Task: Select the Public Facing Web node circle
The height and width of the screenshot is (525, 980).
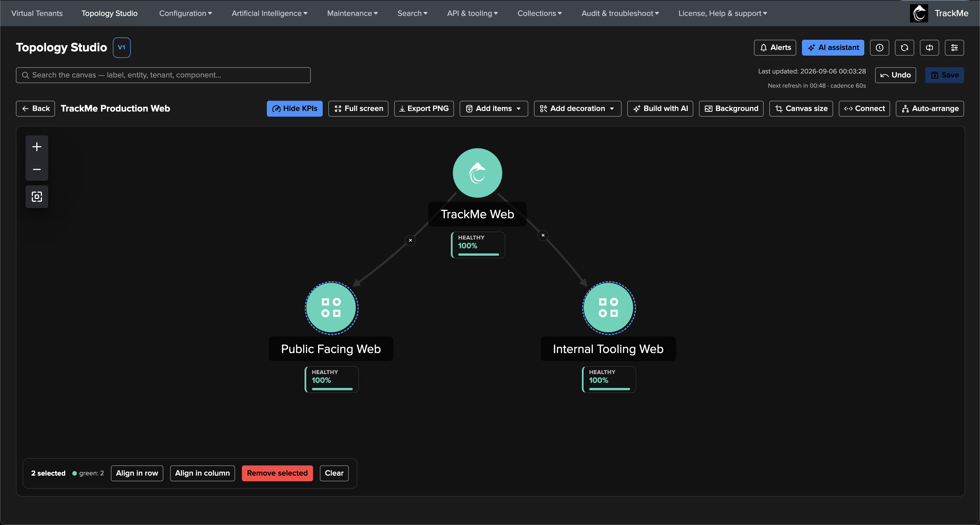Action: [x=331, y=308]
